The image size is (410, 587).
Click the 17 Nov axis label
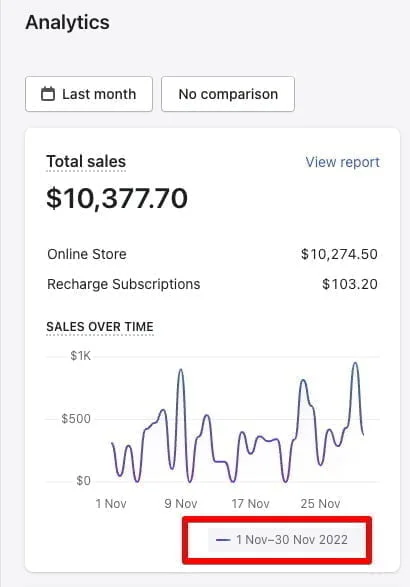point(250,504)
